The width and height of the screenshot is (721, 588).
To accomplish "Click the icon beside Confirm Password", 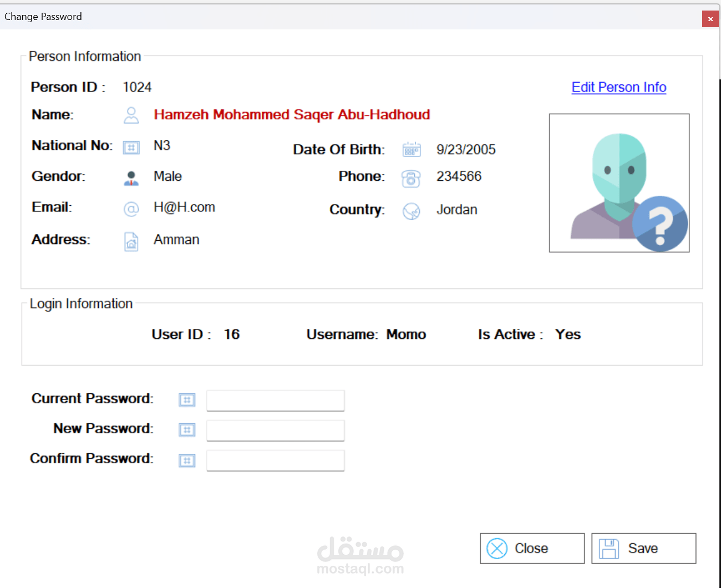I will 187,460.
